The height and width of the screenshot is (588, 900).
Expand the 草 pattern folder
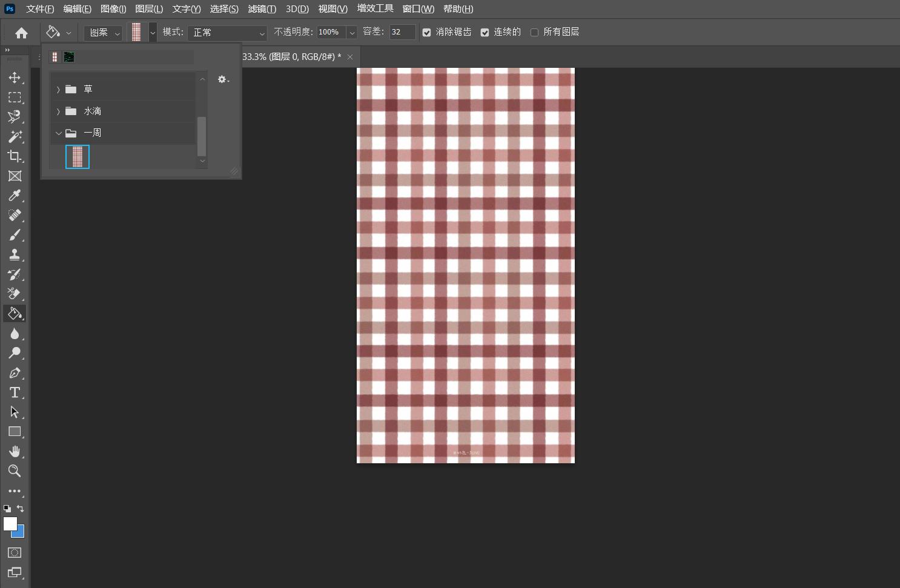[58, 90]
